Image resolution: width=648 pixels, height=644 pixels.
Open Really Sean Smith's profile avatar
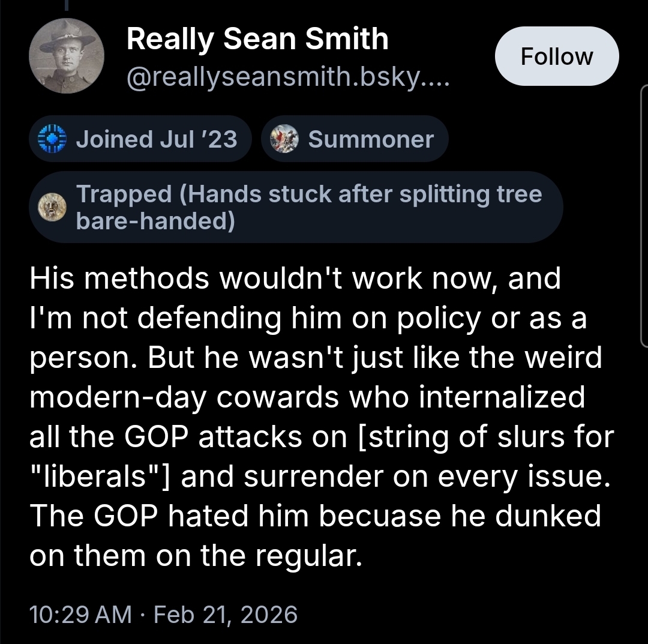click(67, 56)
